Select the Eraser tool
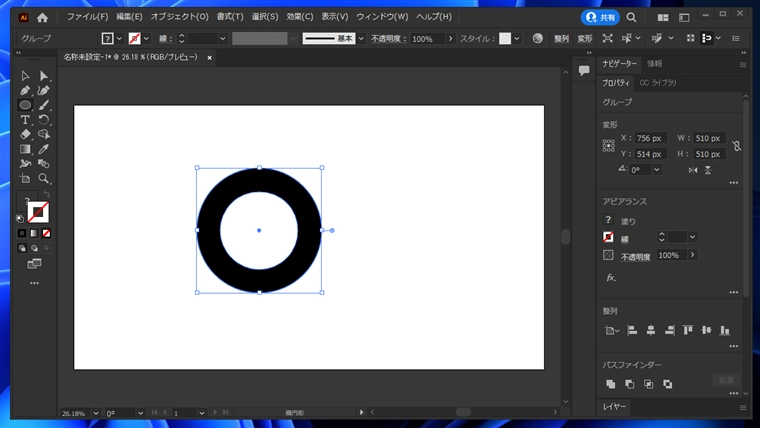760x428 pixels. [x=25, y=134]
